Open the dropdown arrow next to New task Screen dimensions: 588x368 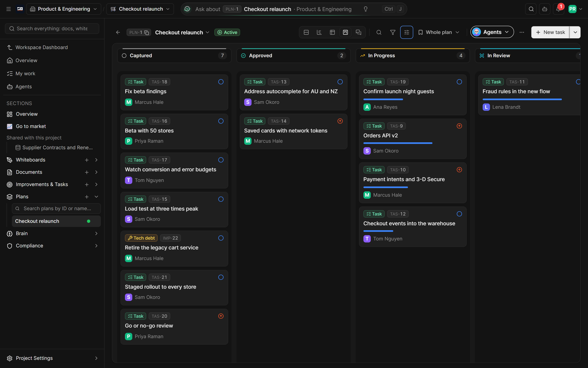point(575,32)
